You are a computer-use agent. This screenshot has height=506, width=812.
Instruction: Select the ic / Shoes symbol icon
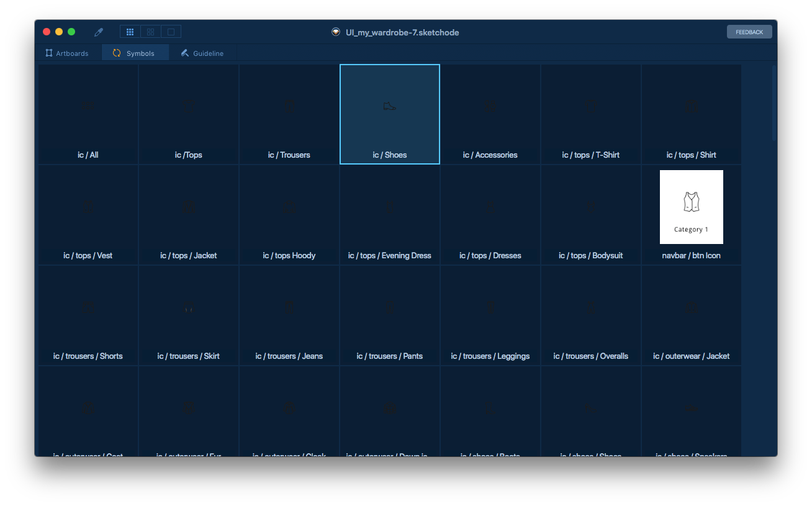pyautogui.click(x=389, y=106)
